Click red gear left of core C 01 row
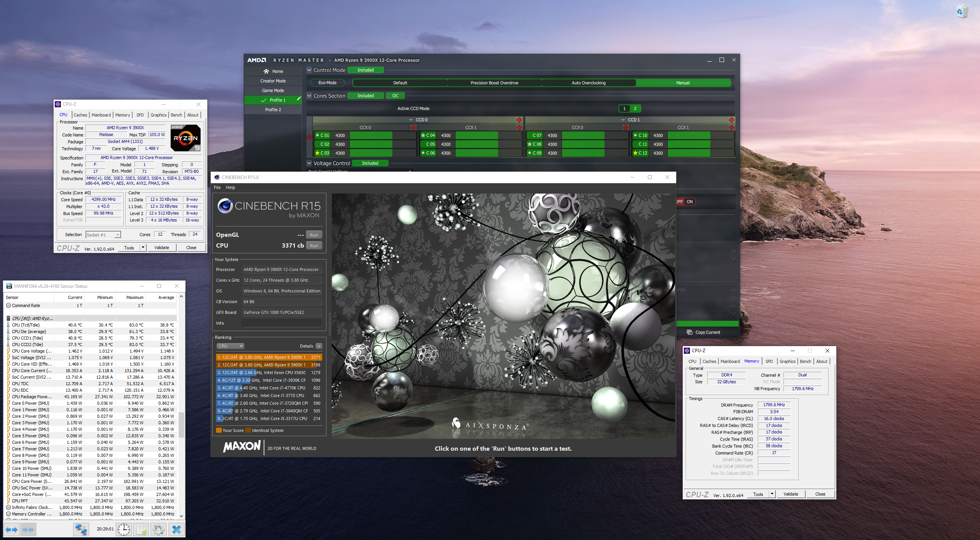This screenshot has width=980, height=540. pyautogui.click(x=309, y=137)
